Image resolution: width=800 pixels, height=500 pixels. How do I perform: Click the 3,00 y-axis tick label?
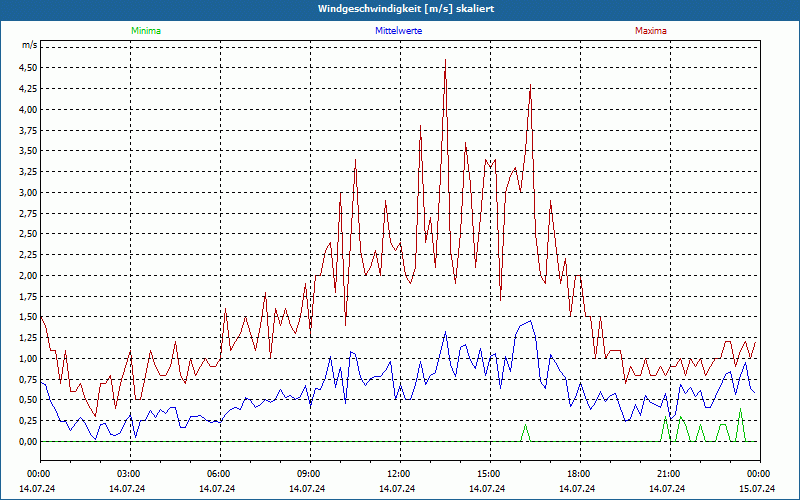(x=27, y=192)
